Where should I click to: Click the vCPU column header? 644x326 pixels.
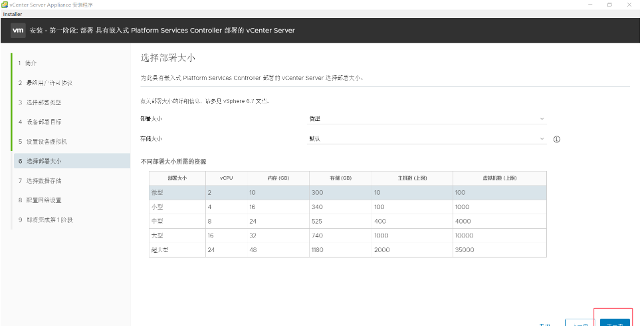(227, 178)
